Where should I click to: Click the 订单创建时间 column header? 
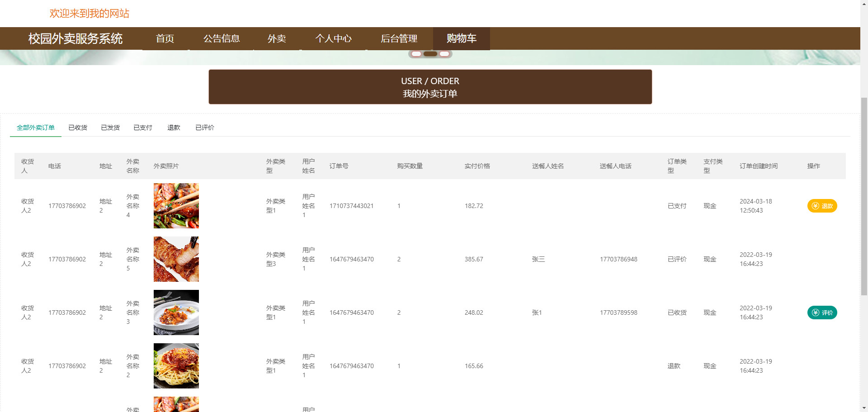tap(759, 166)
